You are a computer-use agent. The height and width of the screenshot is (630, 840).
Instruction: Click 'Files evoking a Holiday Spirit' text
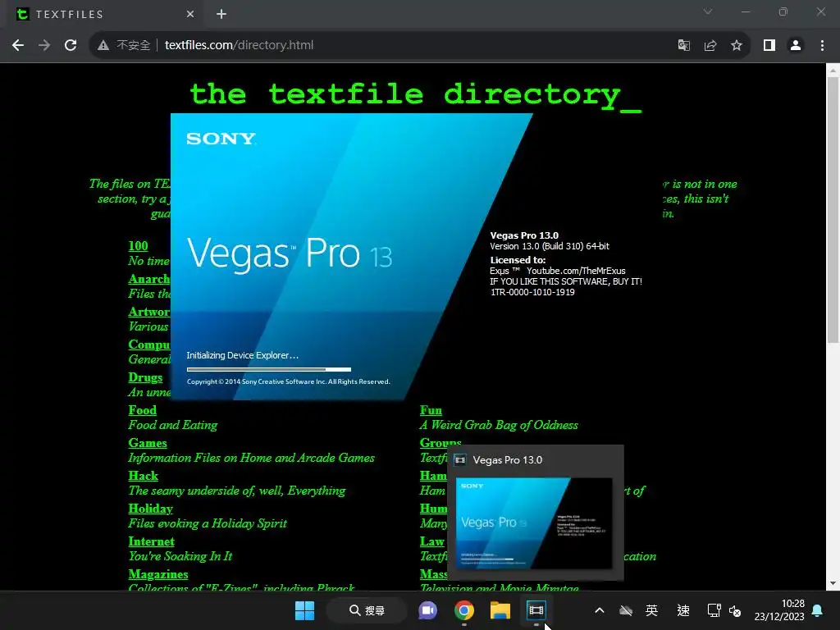click(x=208, y=523)
